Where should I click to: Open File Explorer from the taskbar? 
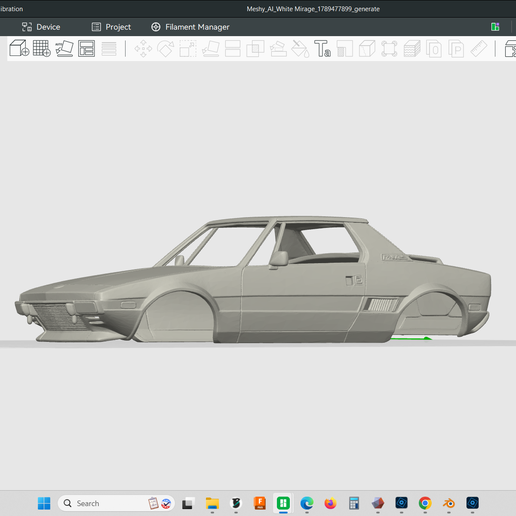(212, 503)
